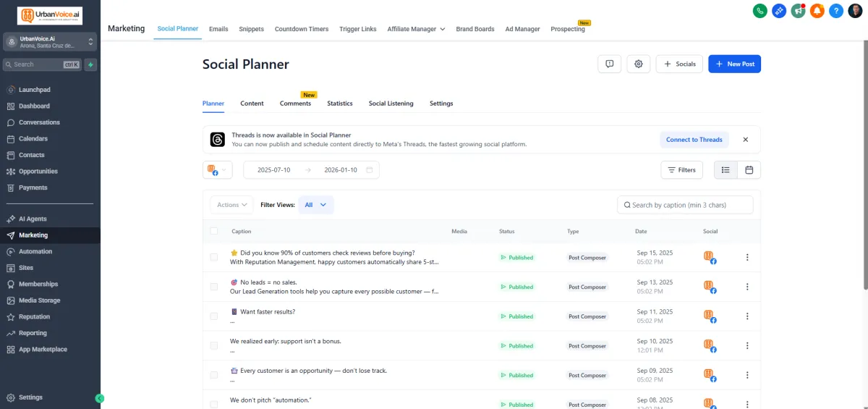
Task: Open the Statistics sub-tab
Action: [x=340, y=104]
